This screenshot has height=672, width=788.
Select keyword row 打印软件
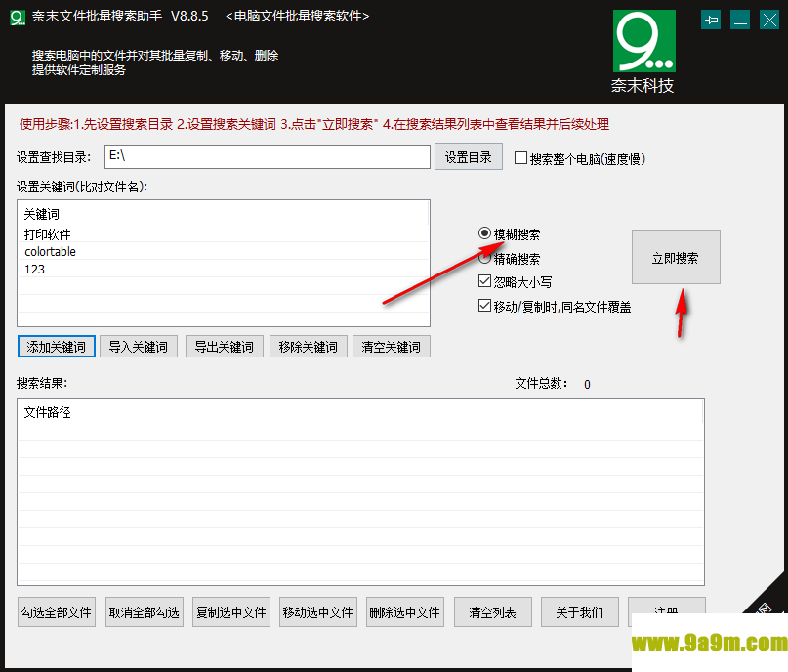pos(224,234)
